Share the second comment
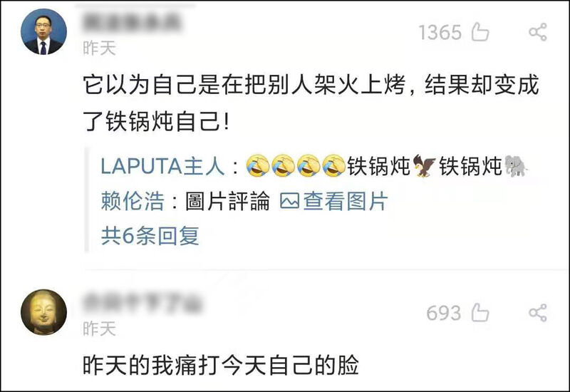 click(538, 313)
